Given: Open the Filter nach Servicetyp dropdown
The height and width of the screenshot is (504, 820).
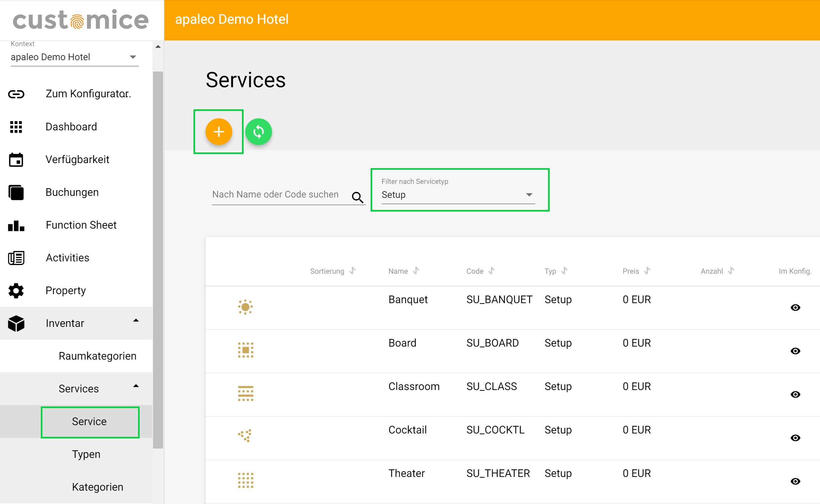Looking at the screenshot, I should [x=458, y=195].
